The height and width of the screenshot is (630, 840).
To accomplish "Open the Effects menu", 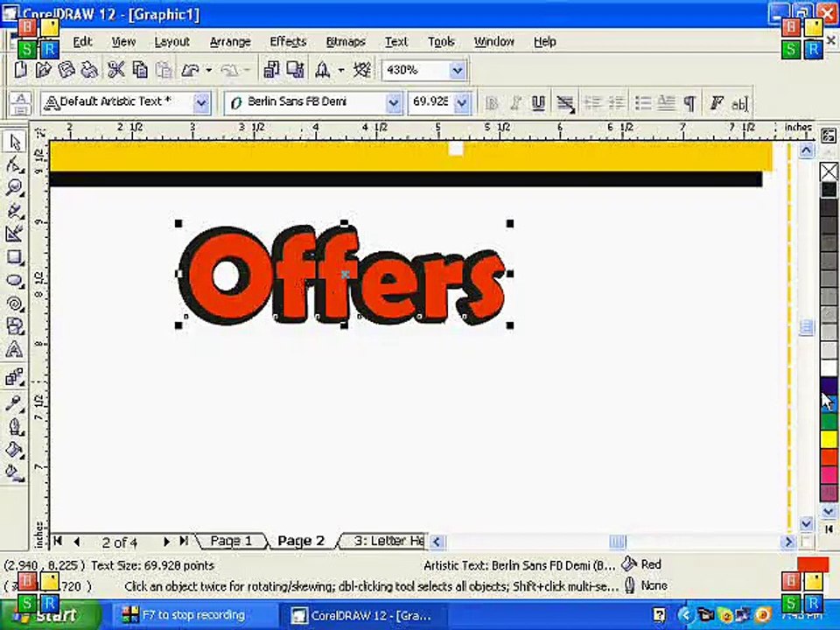I will click(x=288, y=42).
